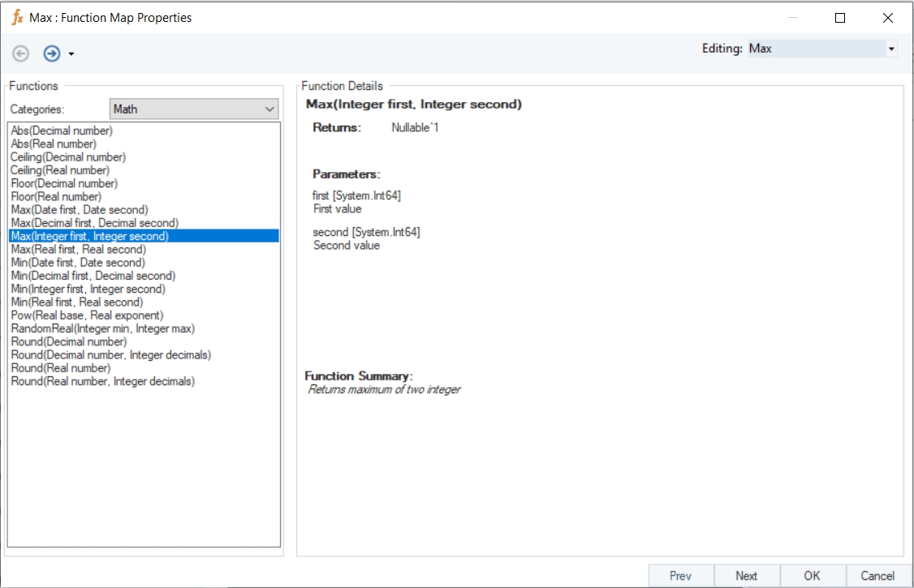
Task: Confirm with the OK button
Action: tap(812, 576)
